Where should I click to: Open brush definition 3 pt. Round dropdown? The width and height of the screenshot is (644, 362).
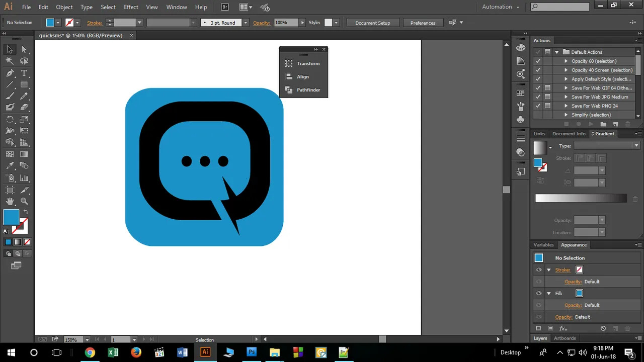(245, 23)
